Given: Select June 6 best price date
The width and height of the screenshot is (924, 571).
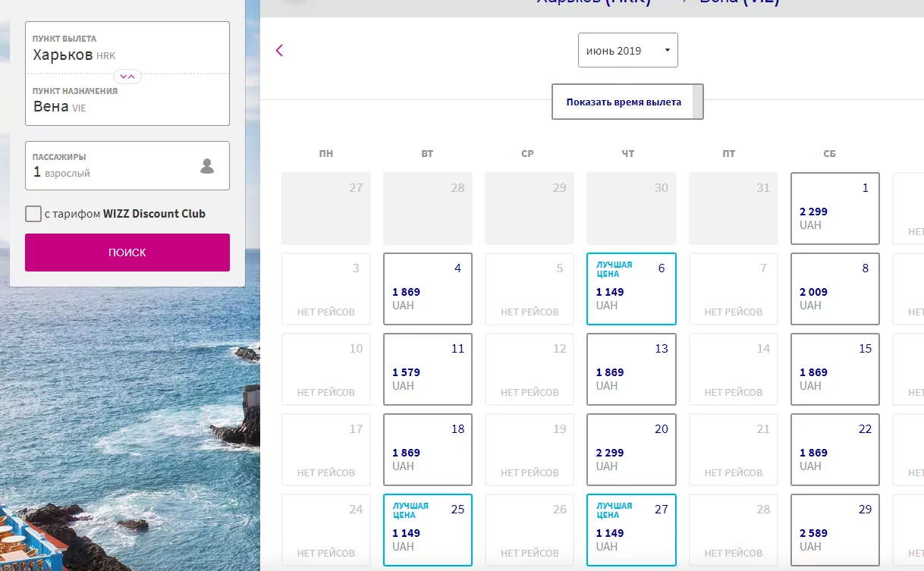Looking at the screenshot, I should [x=631, y=289].
